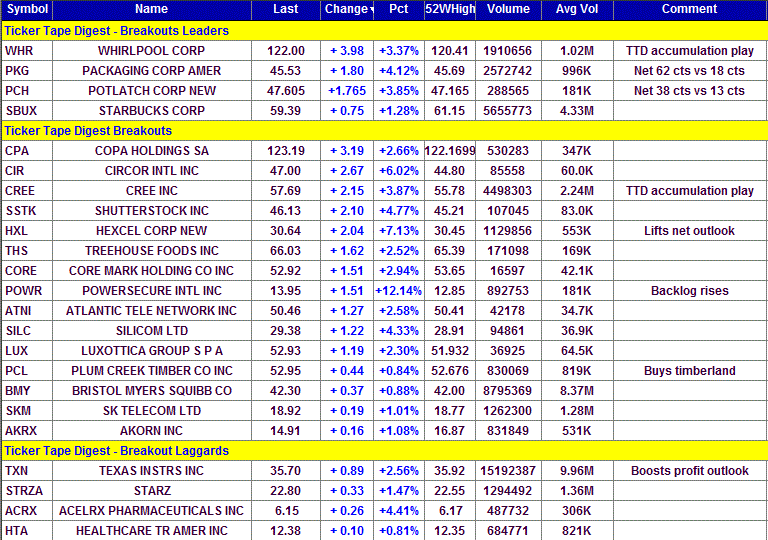768x540 pixels.
Task: Select the POWR symbol cell
Action: 27,291
